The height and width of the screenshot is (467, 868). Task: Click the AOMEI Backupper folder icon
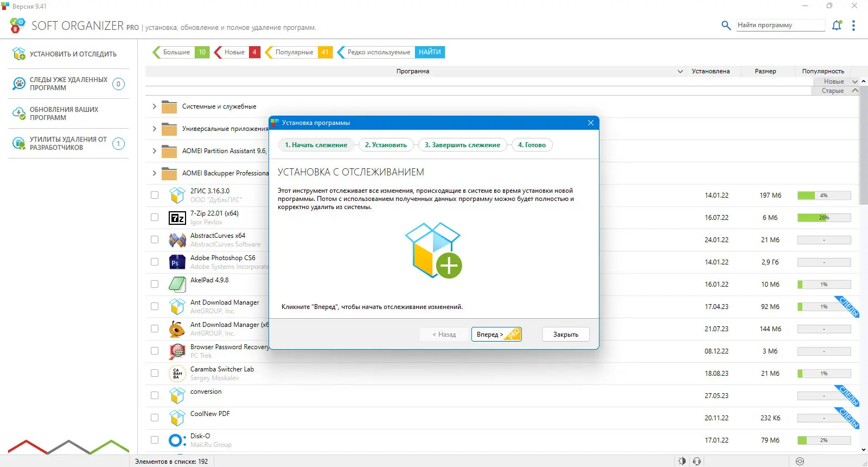click(x=169, y=174)
